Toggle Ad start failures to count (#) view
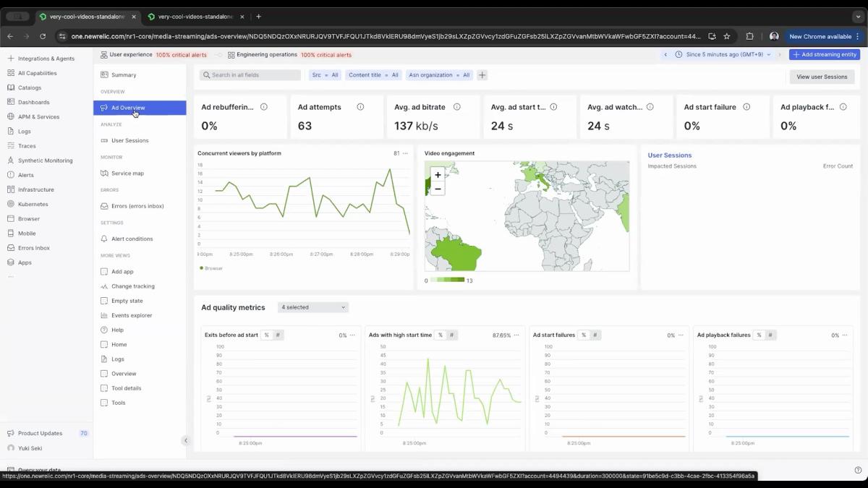868x488 pixels. click(x=595, y=335)
